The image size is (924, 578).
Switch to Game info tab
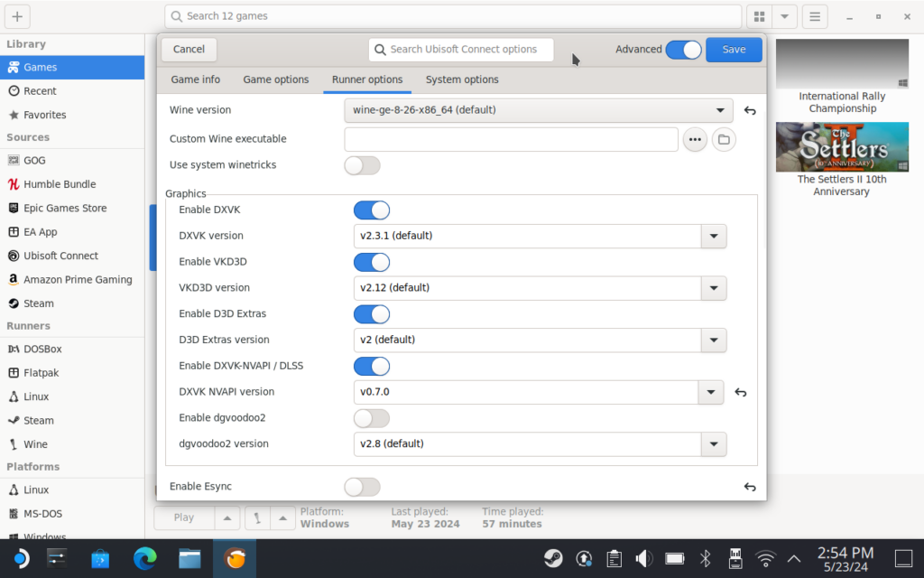pyautogui.click(x=196, y=79)
